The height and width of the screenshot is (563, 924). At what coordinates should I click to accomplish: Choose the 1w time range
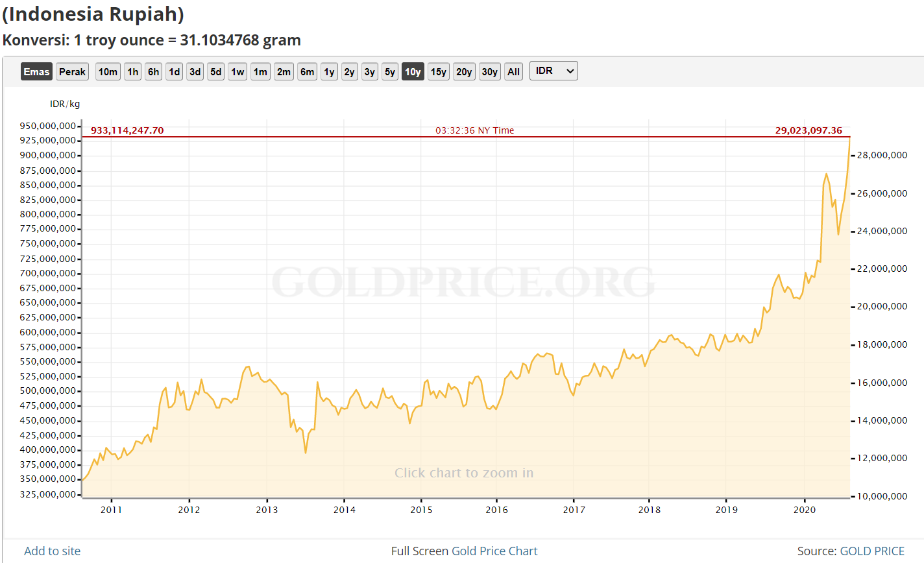237,72
